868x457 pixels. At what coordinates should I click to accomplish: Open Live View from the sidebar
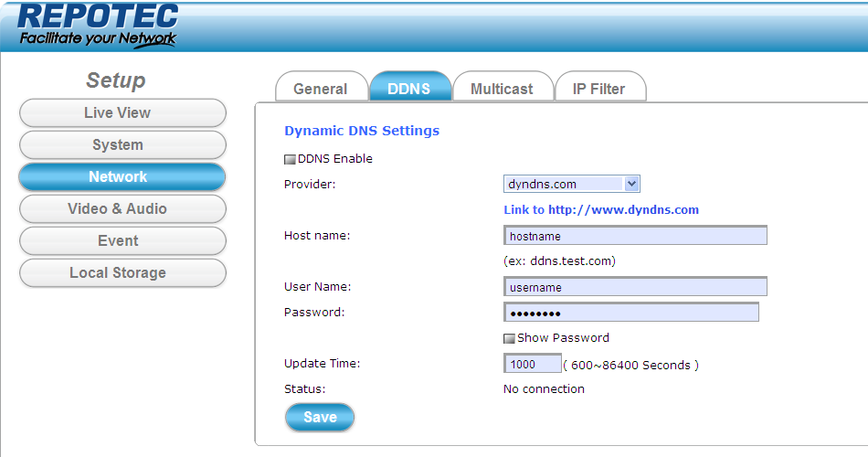(122, 113)
